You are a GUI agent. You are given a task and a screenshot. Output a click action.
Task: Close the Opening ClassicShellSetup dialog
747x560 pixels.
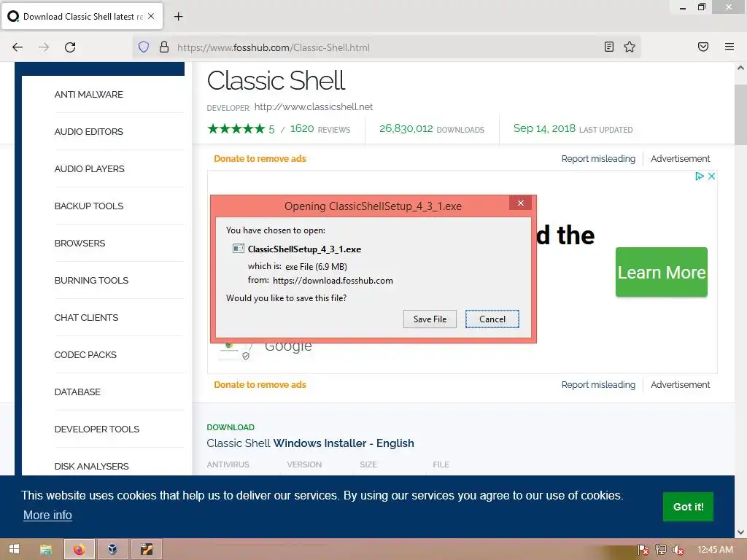[520, 203]
